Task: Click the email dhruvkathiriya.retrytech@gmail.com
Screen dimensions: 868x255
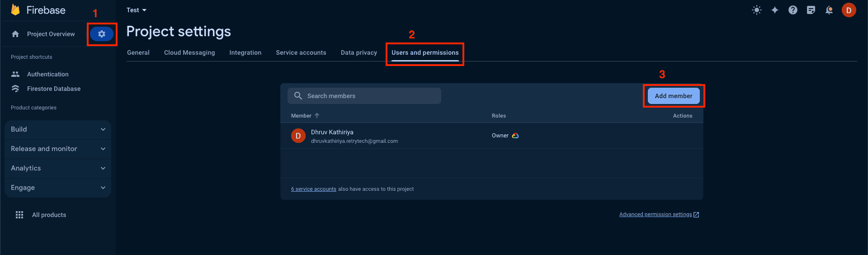Action: [354, 141]
